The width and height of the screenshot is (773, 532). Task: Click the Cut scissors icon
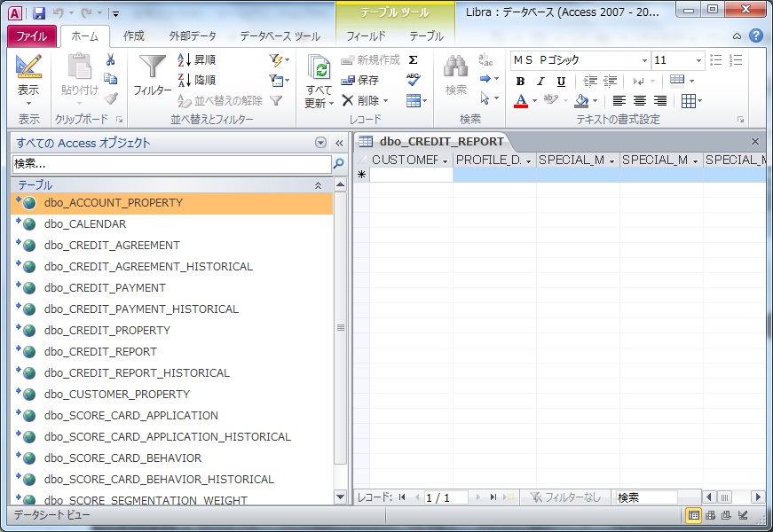[x=110, y=60]
